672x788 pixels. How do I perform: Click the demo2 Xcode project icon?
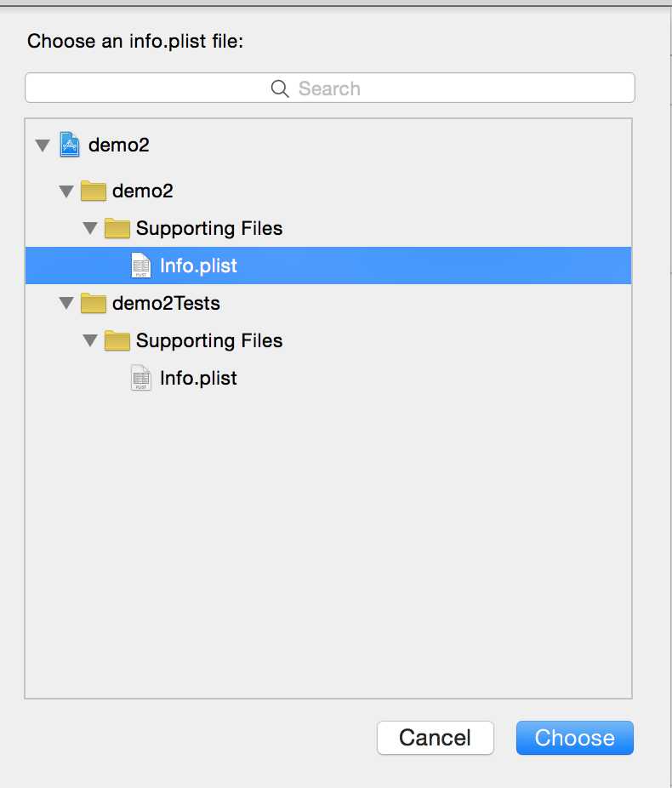pyautogui.click(x=70, y=145)
